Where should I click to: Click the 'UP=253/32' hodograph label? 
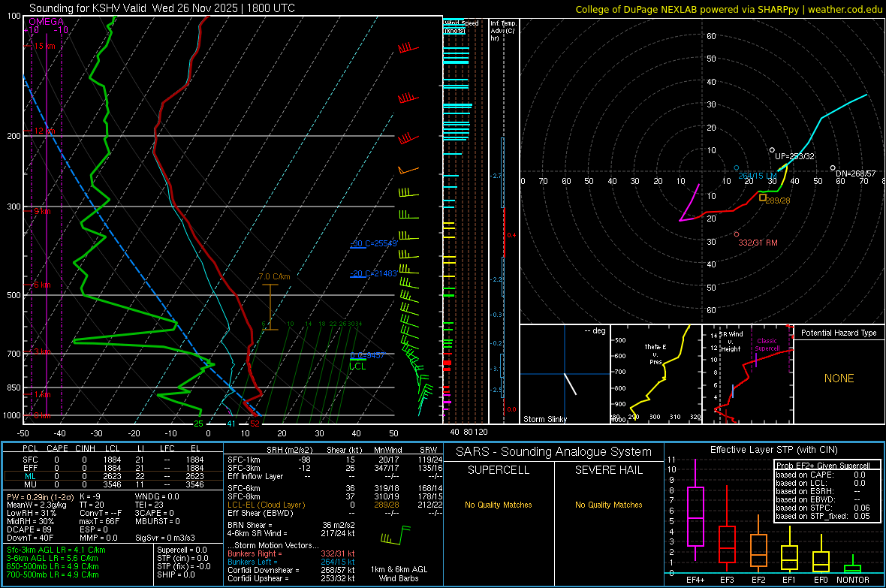pyautogui.click(x=794, y=156)
